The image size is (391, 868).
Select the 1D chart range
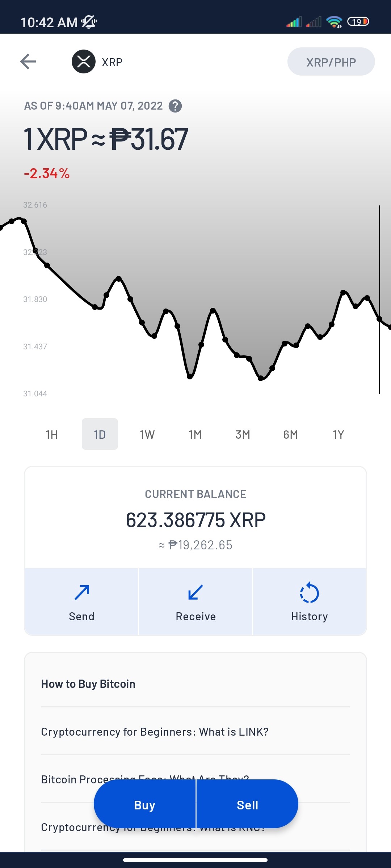[100, 434]
